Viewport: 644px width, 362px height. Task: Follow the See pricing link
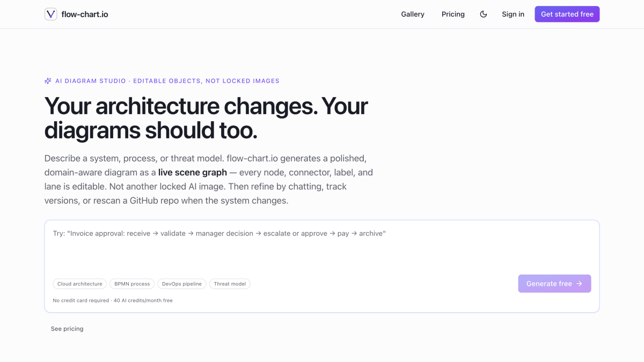pos(67,329)
